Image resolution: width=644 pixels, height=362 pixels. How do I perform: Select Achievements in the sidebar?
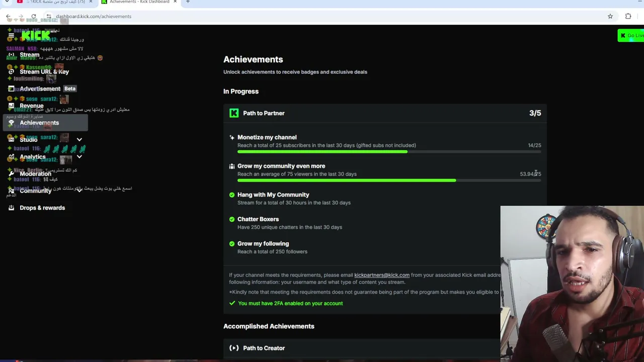pyautogui.click(x=45, y=123)
